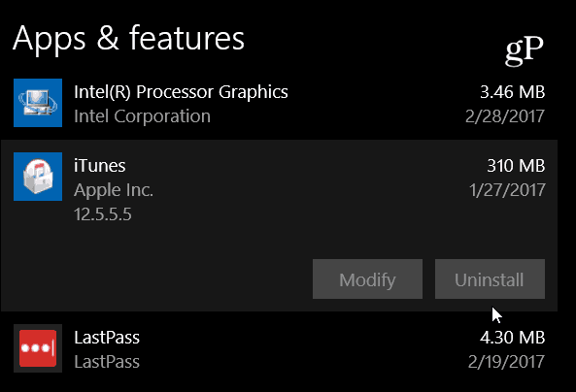Screen dimensions: 576x392
Task: Uninstall the iTunes application
Action: click(490, 278)
